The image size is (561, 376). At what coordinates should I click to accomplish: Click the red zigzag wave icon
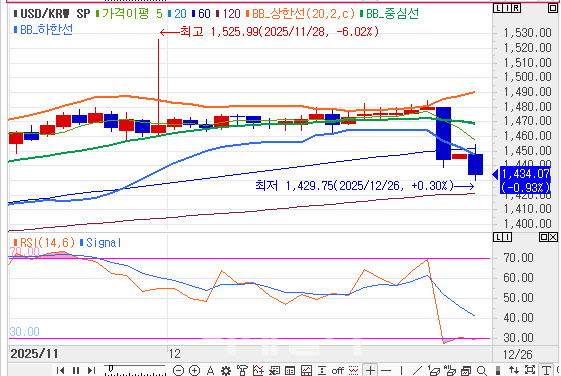click(x=353, y=371)
